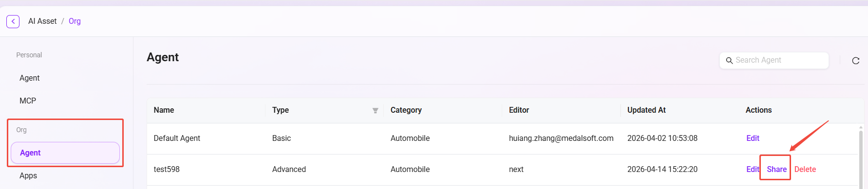Click the Type column header
Image resolution: width=868 pixels, height=189 pixels.
click(281, 110)
